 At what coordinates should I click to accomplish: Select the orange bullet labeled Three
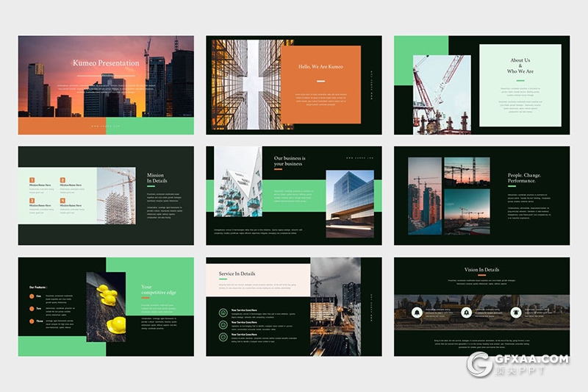pos(32,321)
